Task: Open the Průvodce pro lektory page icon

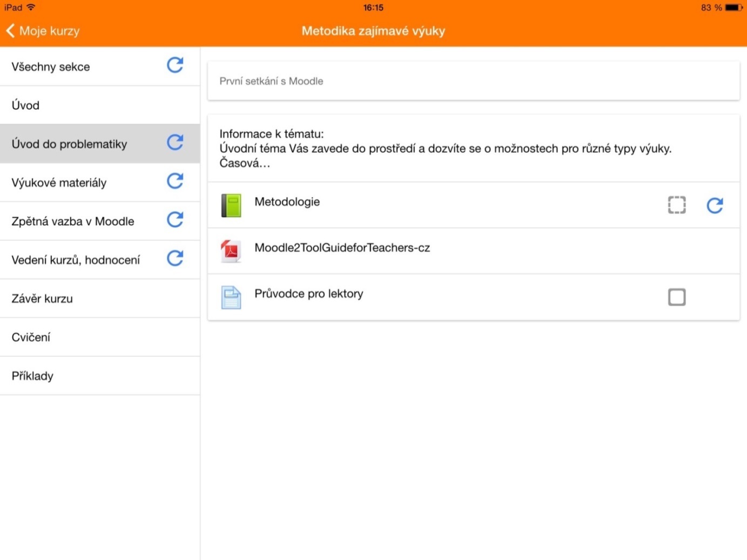Action: tap(231, 297)
